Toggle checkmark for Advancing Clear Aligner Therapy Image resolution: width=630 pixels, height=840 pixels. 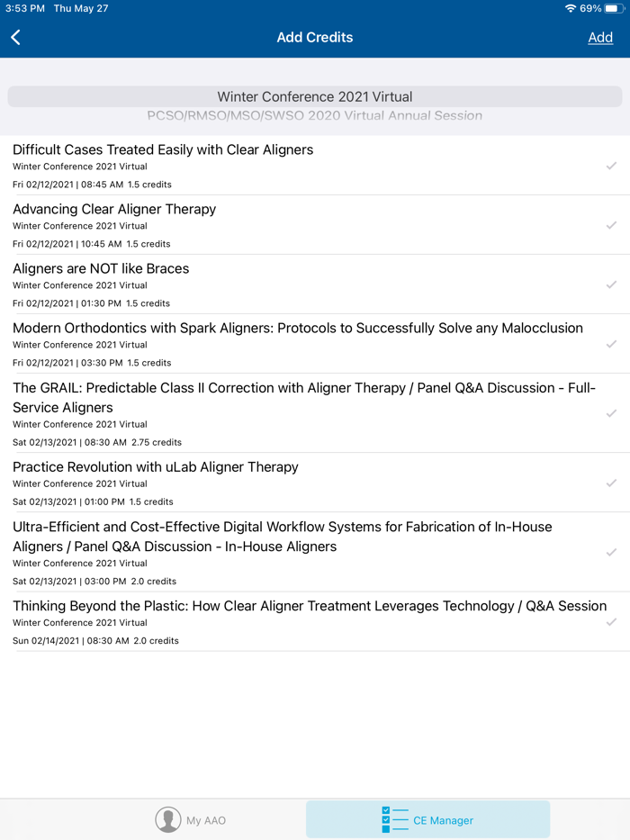click(x=611, y=225)
